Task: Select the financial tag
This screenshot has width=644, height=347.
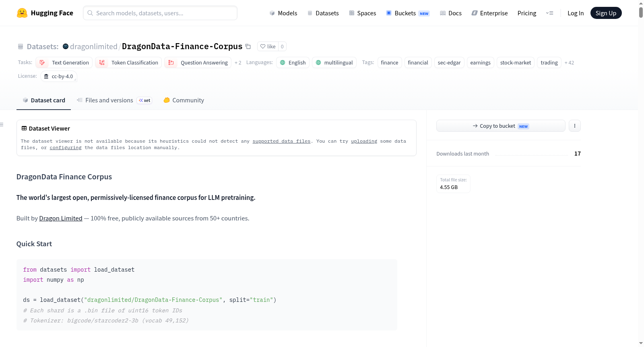Action: point(418,62)
